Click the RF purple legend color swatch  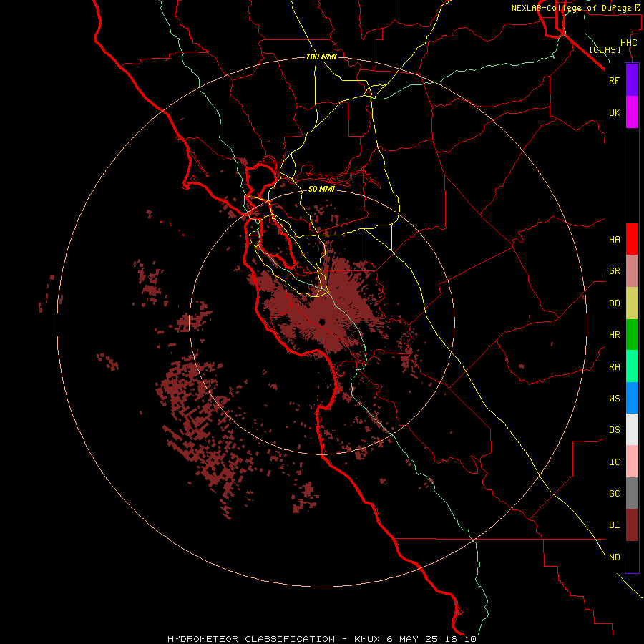click(x=632, y=80)
